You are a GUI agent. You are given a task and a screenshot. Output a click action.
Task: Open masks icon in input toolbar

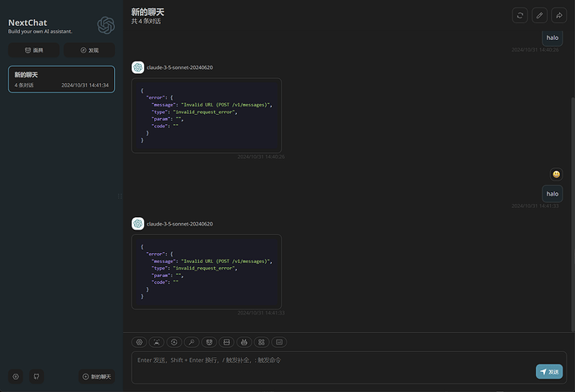click(209, 342)
